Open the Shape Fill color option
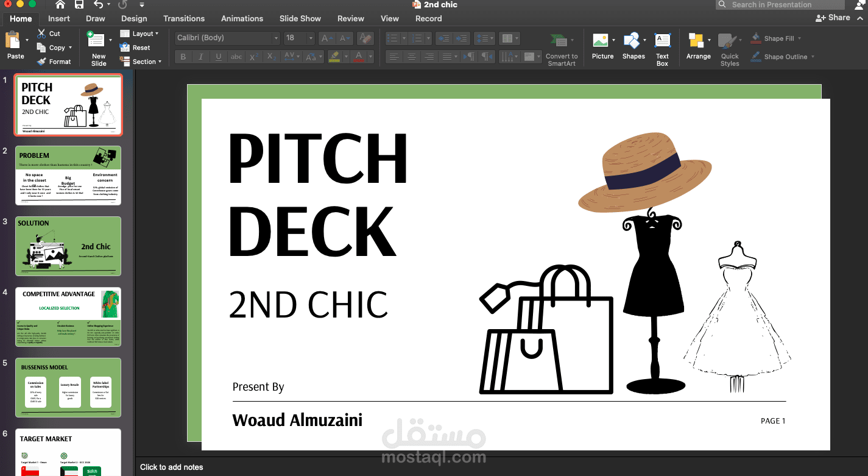The width and height of the screenshot is (868, 476). click(774, 38)
